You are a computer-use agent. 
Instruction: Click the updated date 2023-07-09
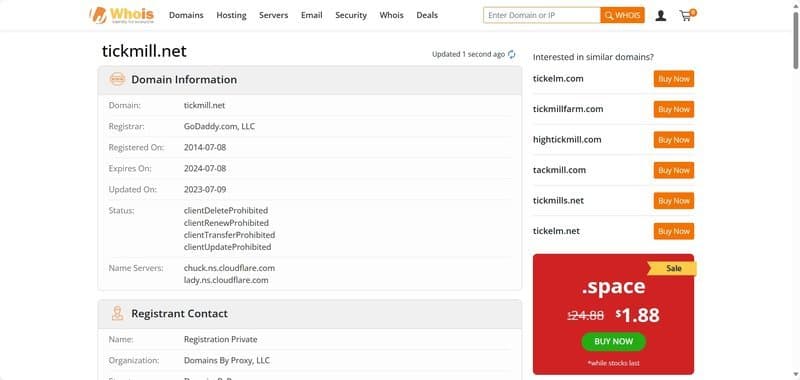point(205,189)
